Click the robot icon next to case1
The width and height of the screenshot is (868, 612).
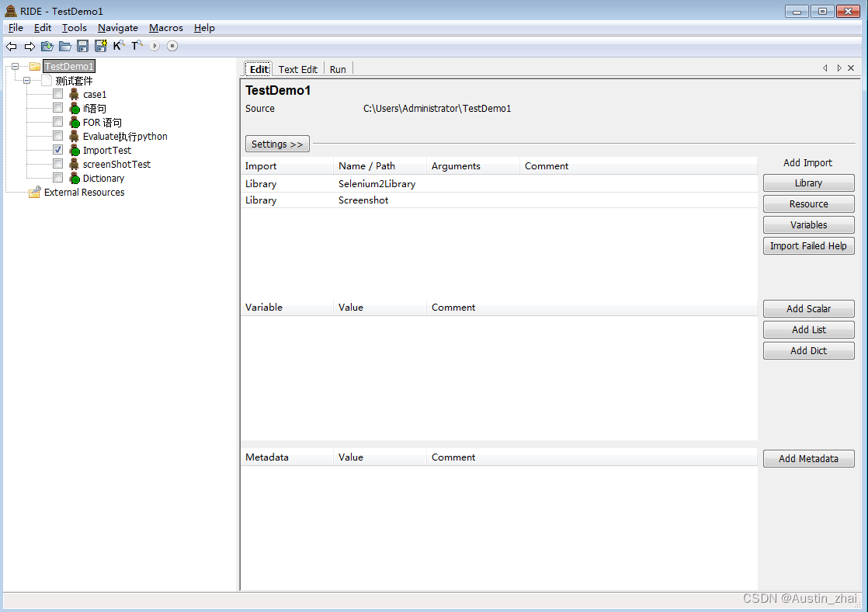pyautogui.click(x=75, y=94)
